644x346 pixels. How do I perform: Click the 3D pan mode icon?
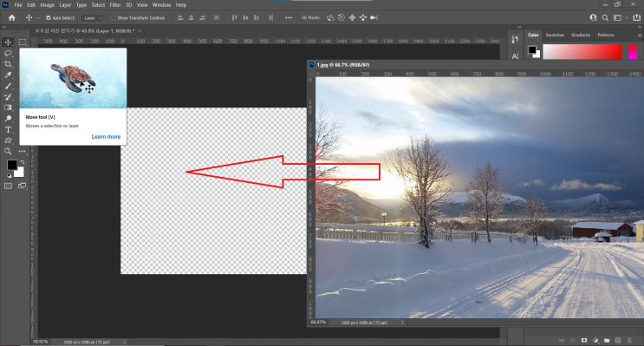tap(352, 17)
